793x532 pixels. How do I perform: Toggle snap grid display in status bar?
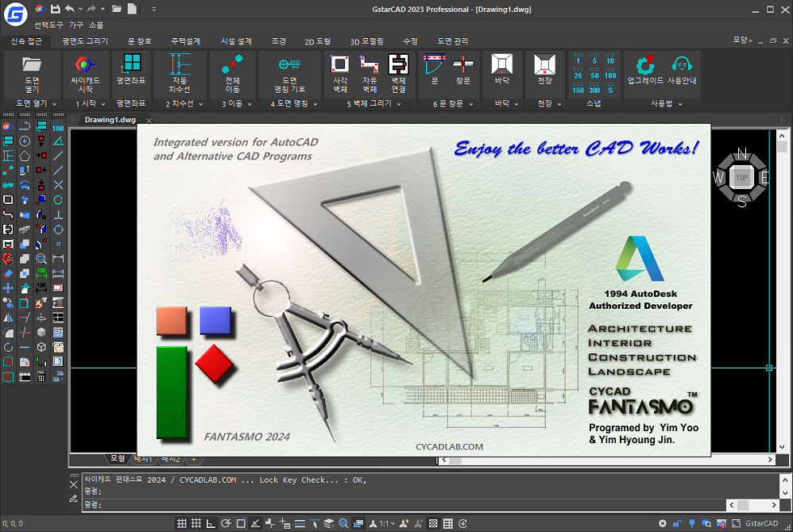pos(181,523)
